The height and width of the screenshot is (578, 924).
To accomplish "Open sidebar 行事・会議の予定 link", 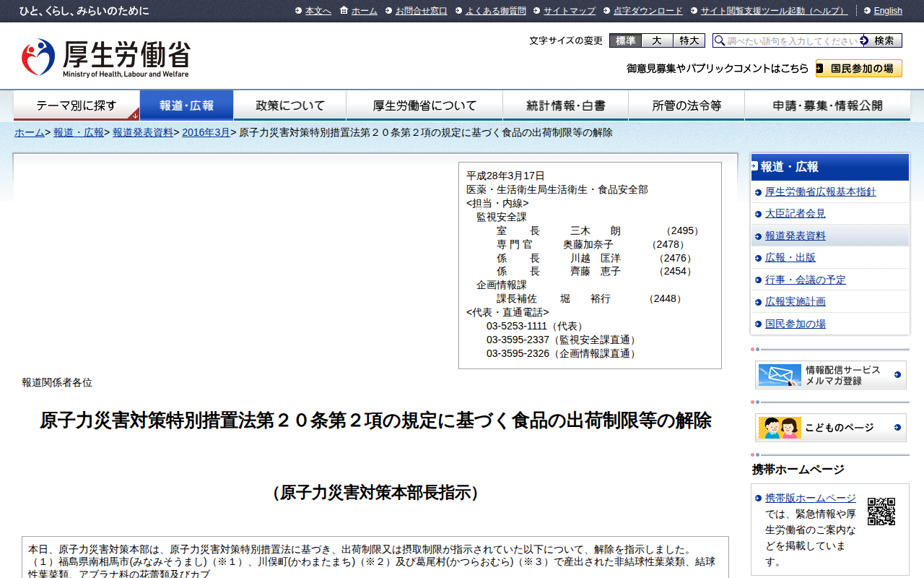I will (806, 280).
